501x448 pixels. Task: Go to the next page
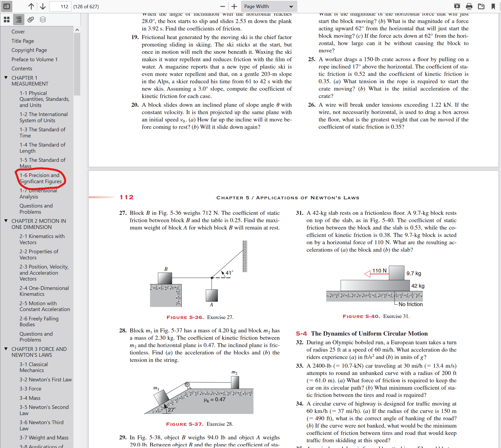pyautogui.click(x=43, y=6)
